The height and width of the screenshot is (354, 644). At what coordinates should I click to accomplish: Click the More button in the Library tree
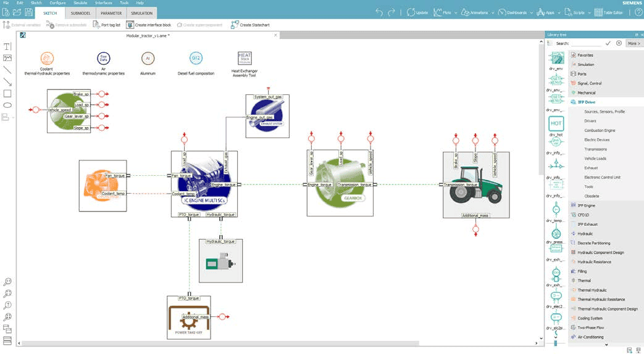pos(634,44)
